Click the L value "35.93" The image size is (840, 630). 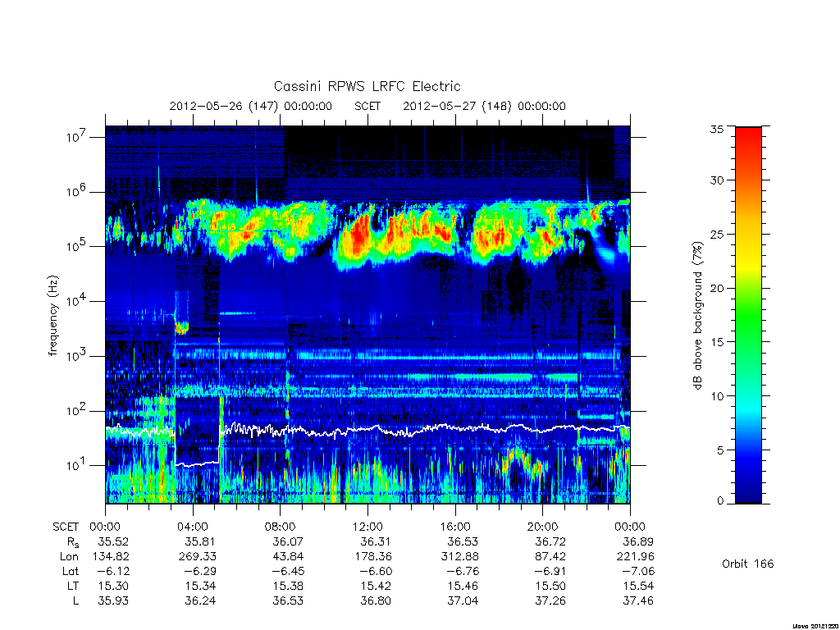(113, 601)
